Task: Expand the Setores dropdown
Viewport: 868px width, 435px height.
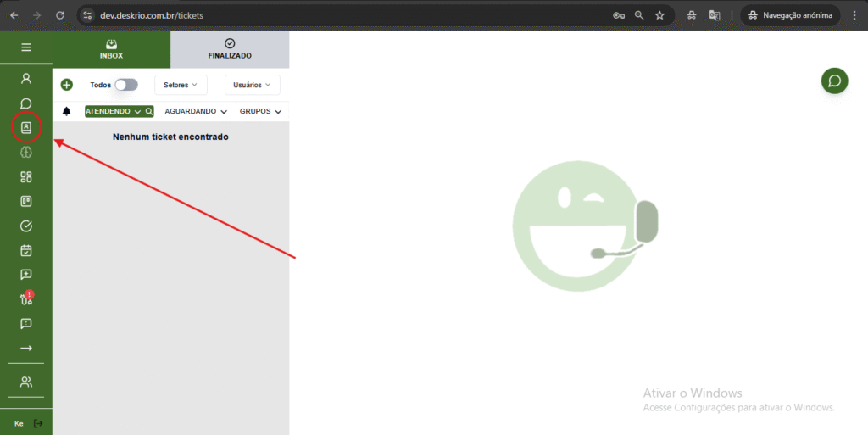Action: 181,85
